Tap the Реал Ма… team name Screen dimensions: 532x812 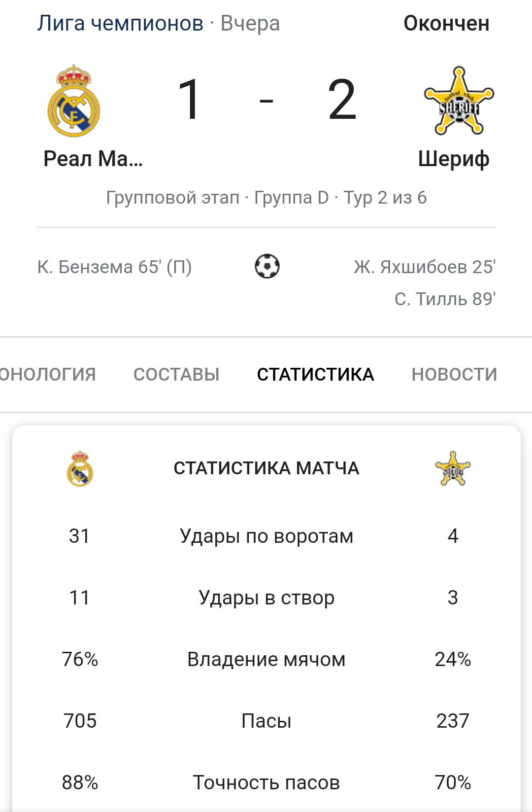pos(93,159)
